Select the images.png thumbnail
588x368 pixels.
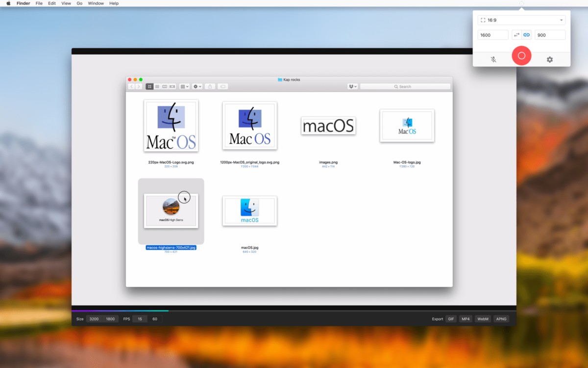(328, 126)
